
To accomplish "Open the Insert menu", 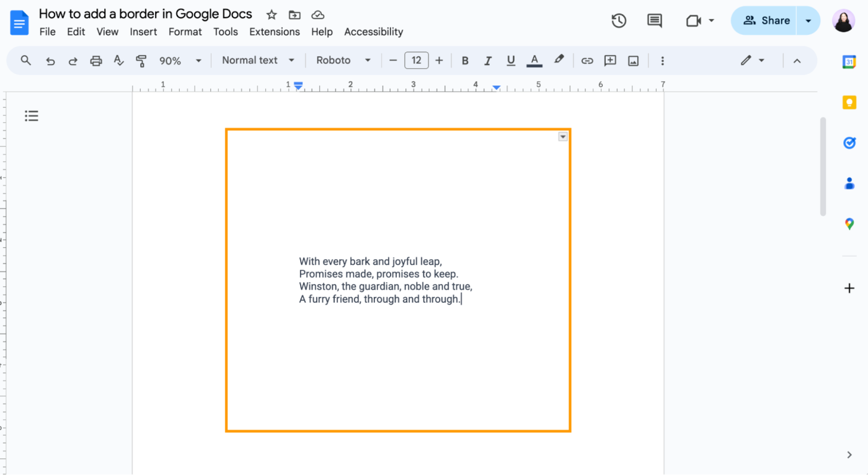I will pyautogui.click(x=143, y=32).
